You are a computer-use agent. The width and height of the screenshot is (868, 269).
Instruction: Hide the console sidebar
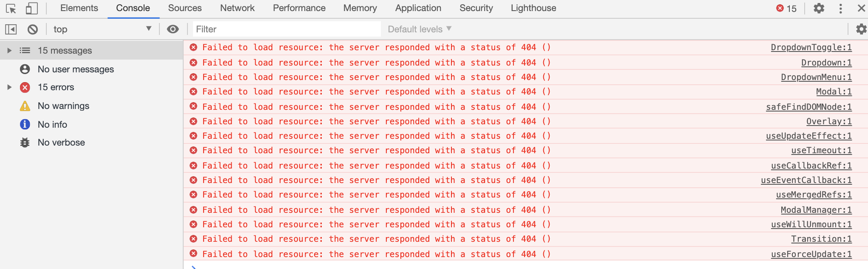11,29
